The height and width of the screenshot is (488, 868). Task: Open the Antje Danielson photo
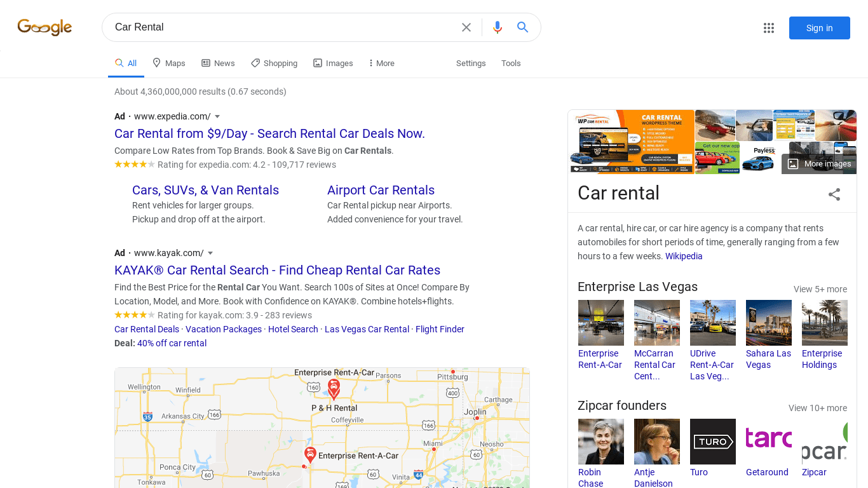657,442
